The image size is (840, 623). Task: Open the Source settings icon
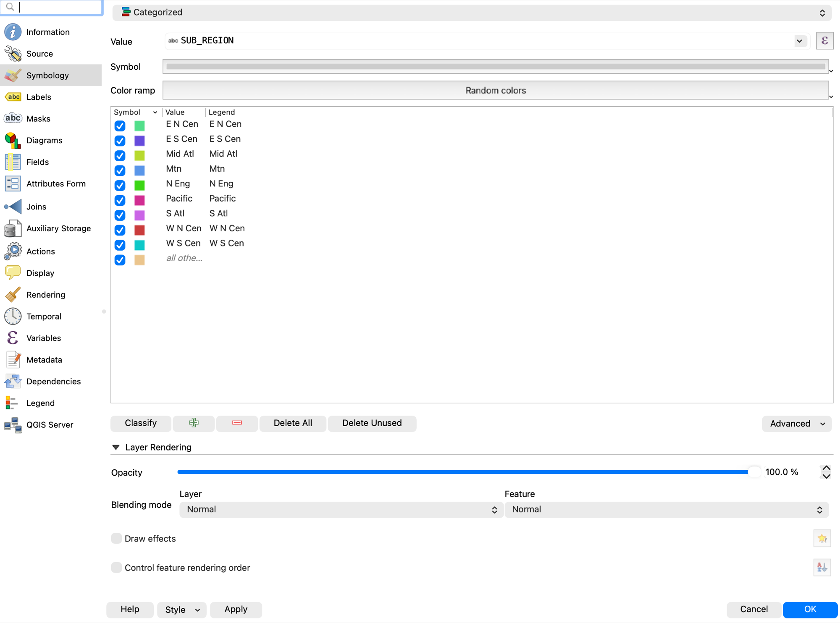tap(13, 54)
